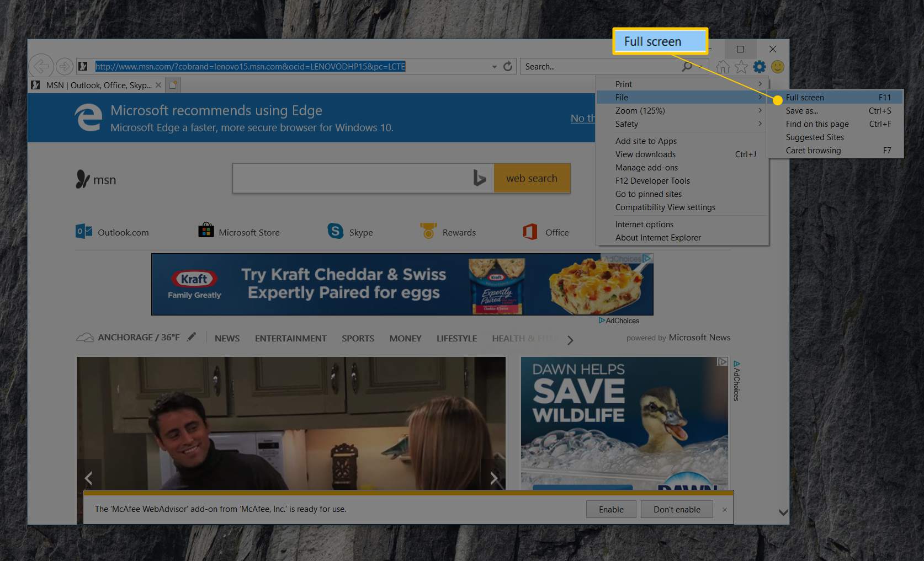Viewport: 924px width, 561px height.
Task: Click the Dawn Saves Wildlife ad
Action: (x=624, y=423)
